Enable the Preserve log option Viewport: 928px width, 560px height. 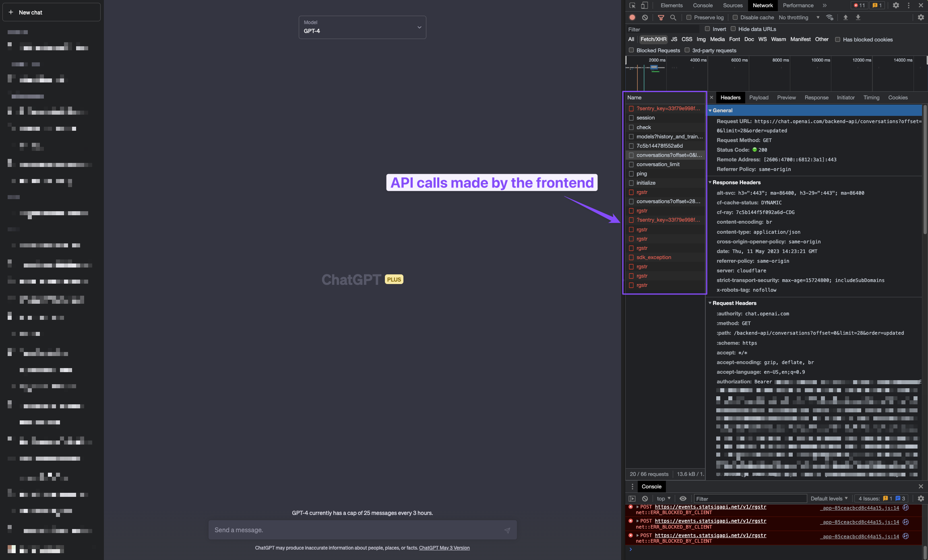click(689, 17)
